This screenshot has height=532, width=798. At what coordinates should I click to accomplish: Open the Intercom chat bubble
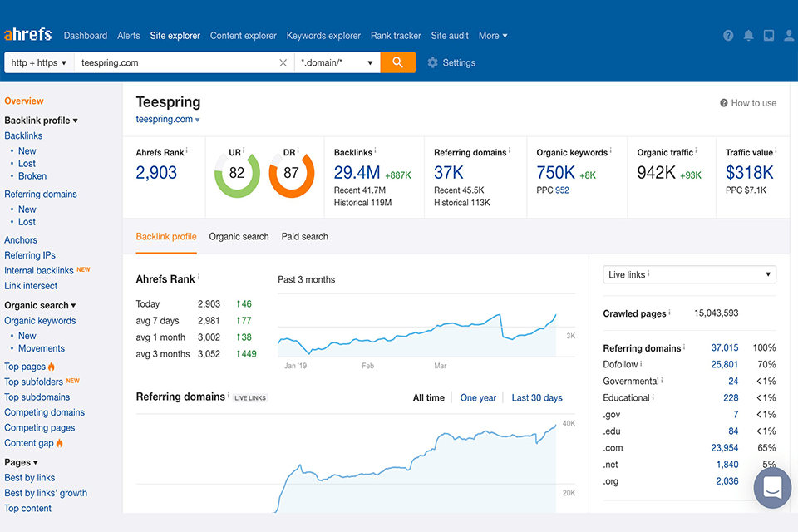pyautogui.click(x=772, y=487)
